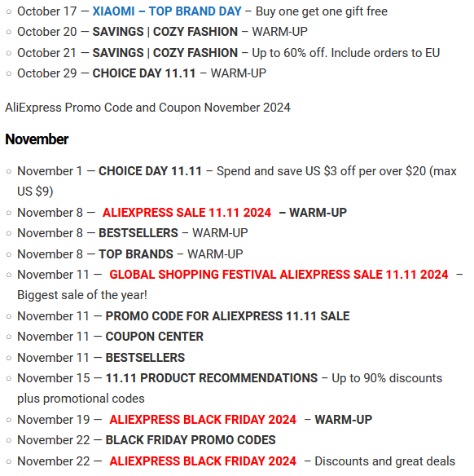Click AliExpress Promo Code and Coupon November text

pos(147,108)
